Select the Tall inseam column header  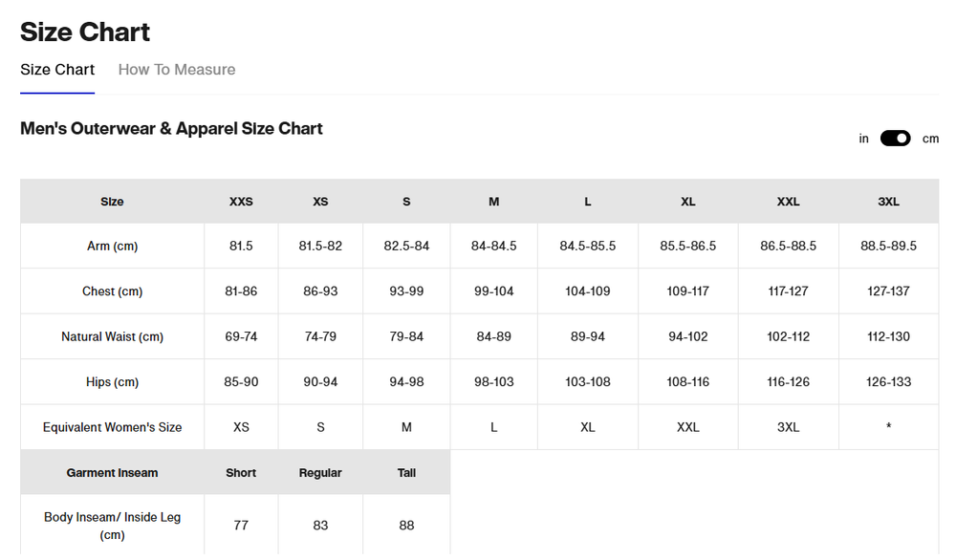(x=406, y=473)
